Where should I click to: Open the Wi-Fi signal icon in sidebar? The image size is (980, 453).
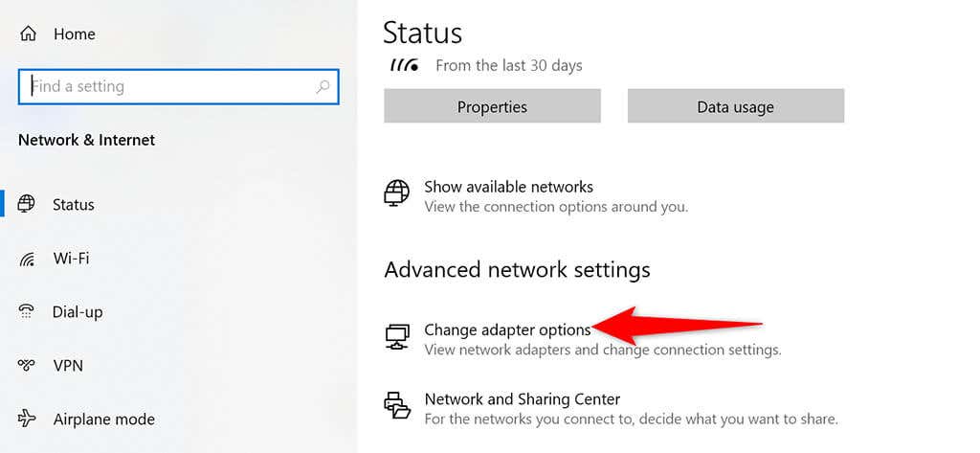coord(27,258)
